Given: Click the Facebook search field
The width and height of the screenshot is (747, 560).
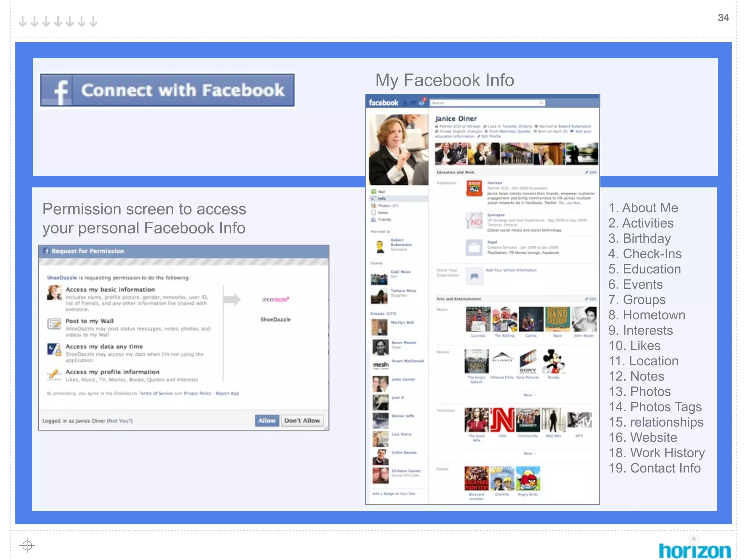Looking at the screenshot, I should coord(487,103).
